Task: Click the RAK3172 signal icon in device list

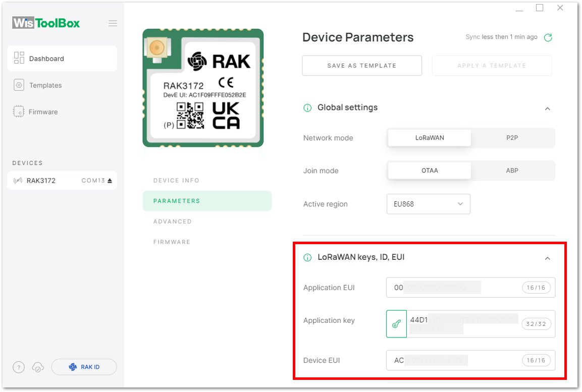Action: (18, 181)
